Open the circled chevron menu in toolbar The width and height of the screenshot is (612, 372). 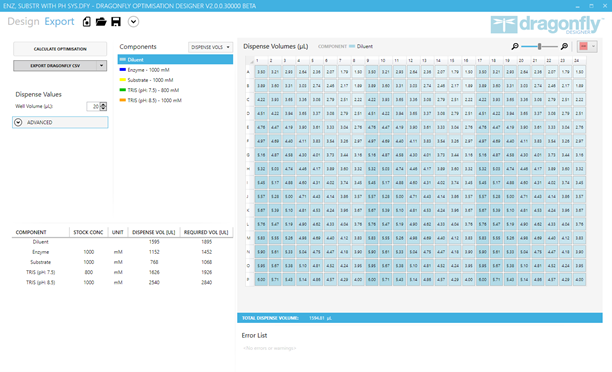pos(133,22)
